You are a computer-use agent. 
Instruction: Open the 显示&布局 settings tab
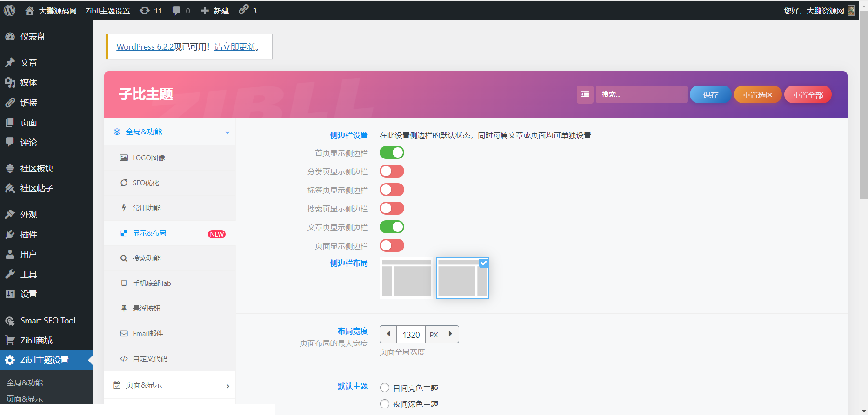click(x=149, y=233)
